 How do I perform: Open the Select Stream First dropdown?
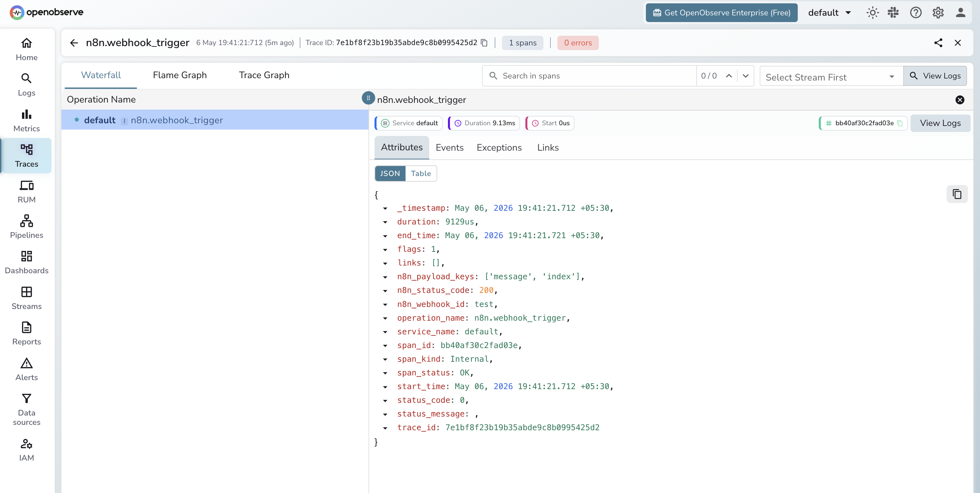831,77
